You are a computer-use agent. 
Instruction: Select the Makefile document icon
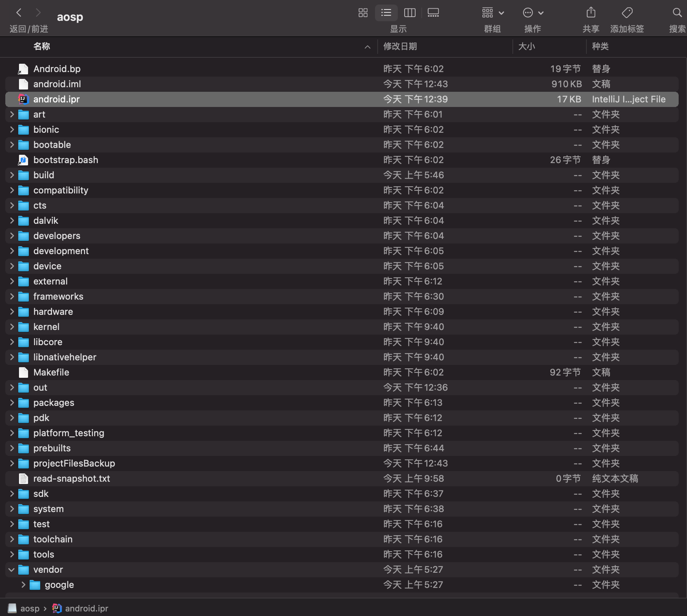click(23, 372)
